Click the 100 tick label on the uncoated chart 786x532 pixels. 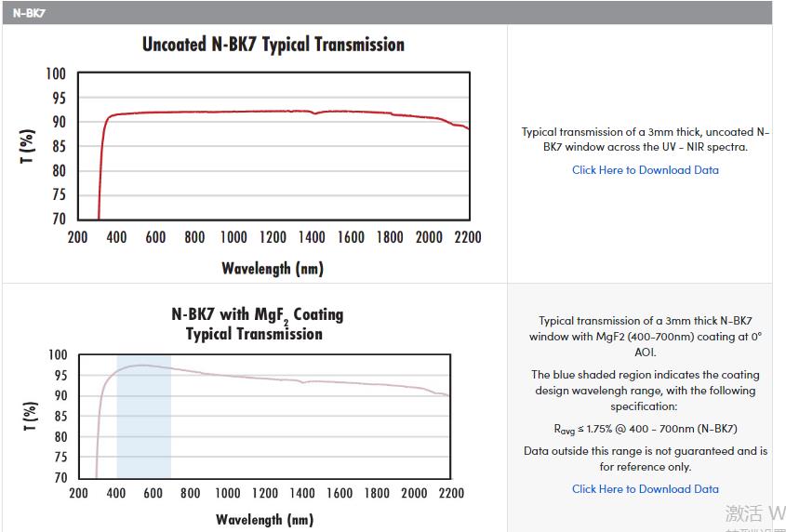(56, 74)
